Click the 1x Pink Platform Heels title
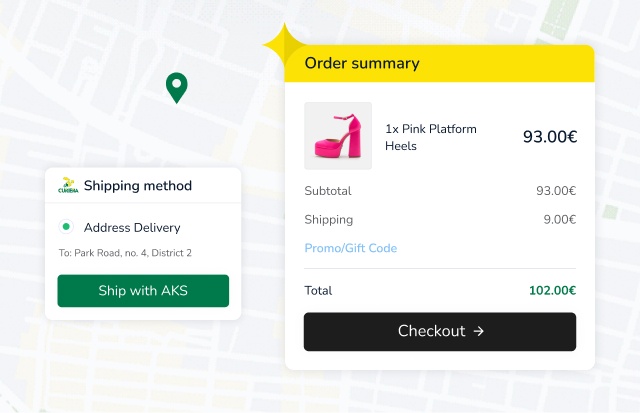The height and width of the screenshot is (413, 640). (431, 137)
